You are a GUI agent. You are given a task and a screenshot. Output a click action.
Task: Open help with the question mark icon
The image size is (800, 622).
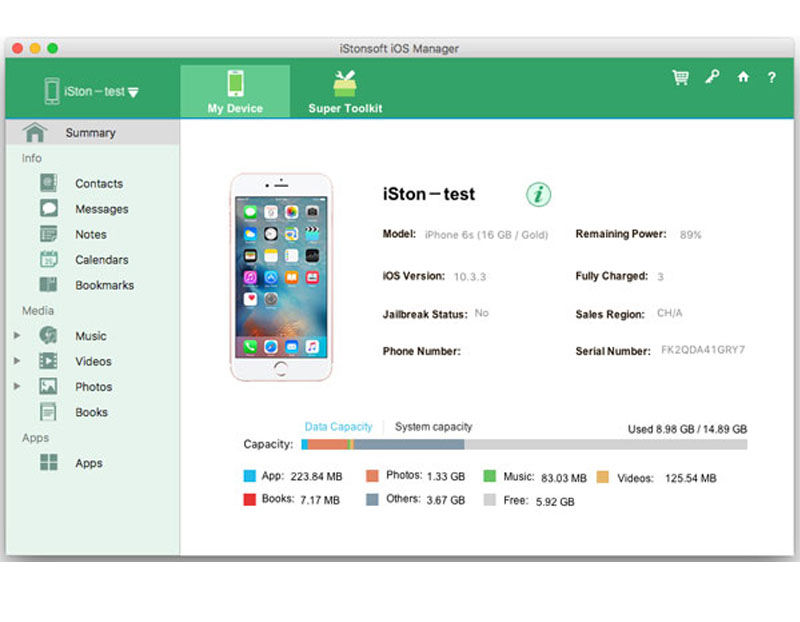[x=771, y=78]
